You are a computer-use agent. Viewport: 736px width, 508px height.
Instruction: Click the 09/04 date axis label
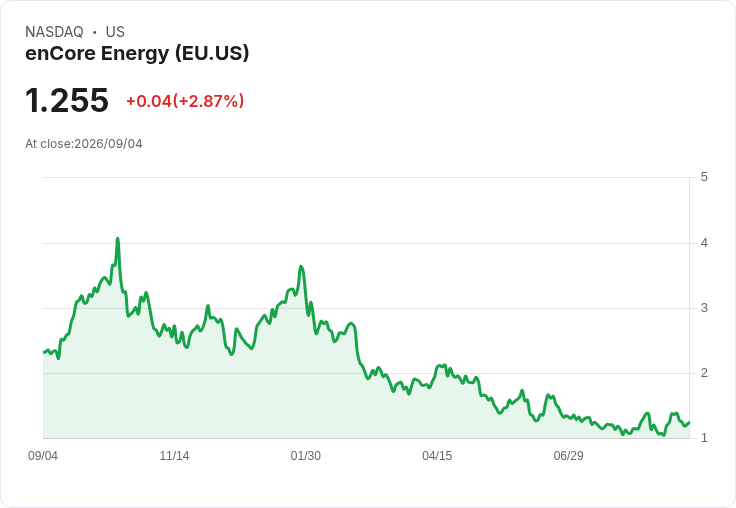(x=43, y=455)
